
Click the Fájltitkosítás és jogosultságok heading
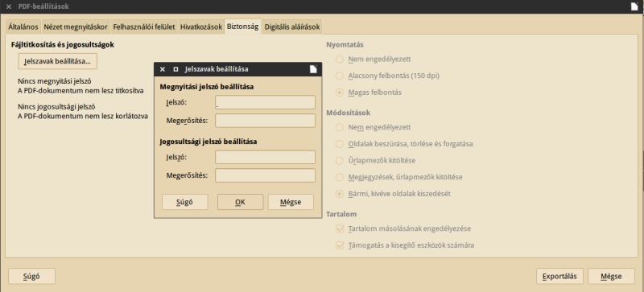(63, 44)
